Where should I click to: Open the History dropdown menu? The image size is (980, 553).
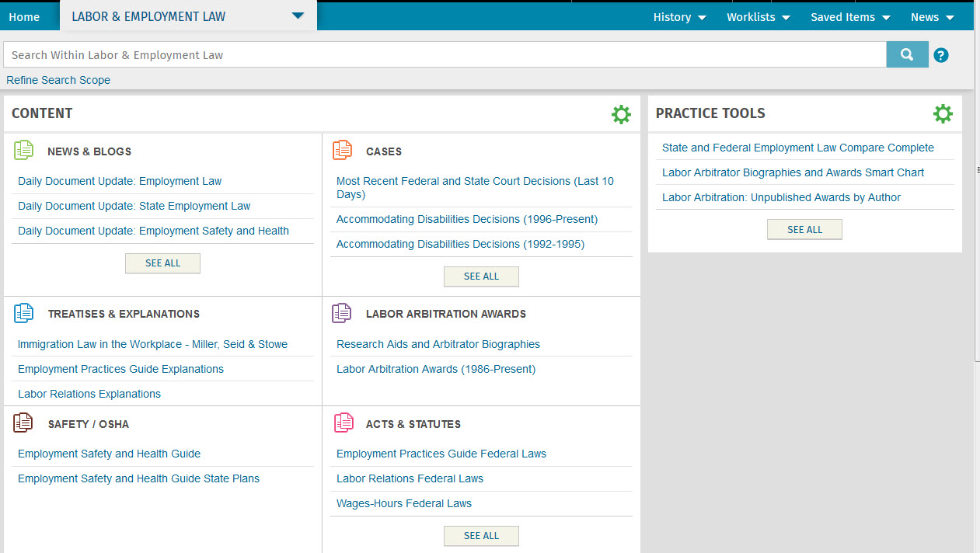click(x=680, y=17)
